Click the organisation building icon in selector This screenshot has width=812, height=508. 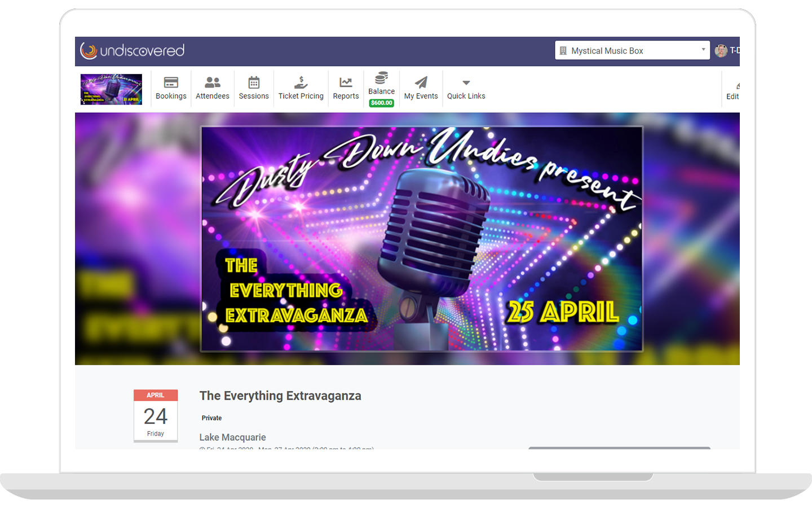click(563, 51)
